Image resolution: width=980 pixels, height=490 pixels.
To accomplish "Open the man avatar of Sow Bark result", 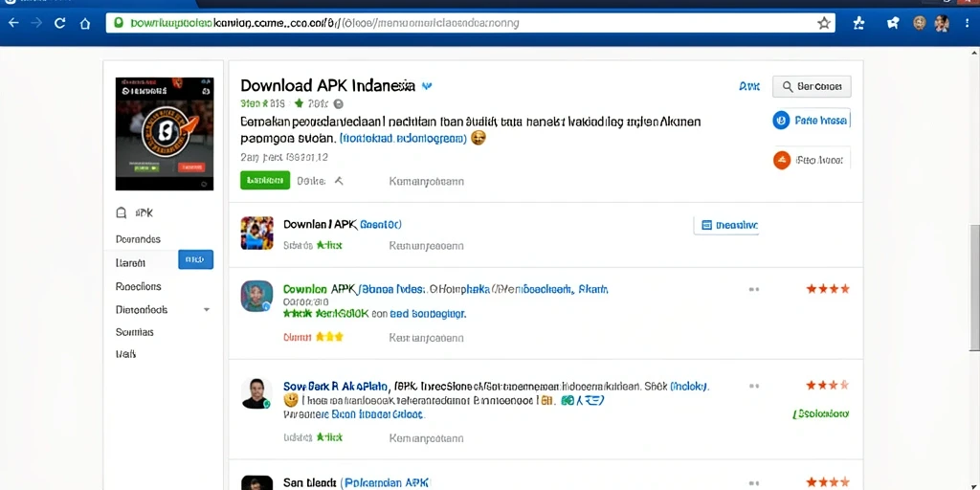I will point(256,393).
